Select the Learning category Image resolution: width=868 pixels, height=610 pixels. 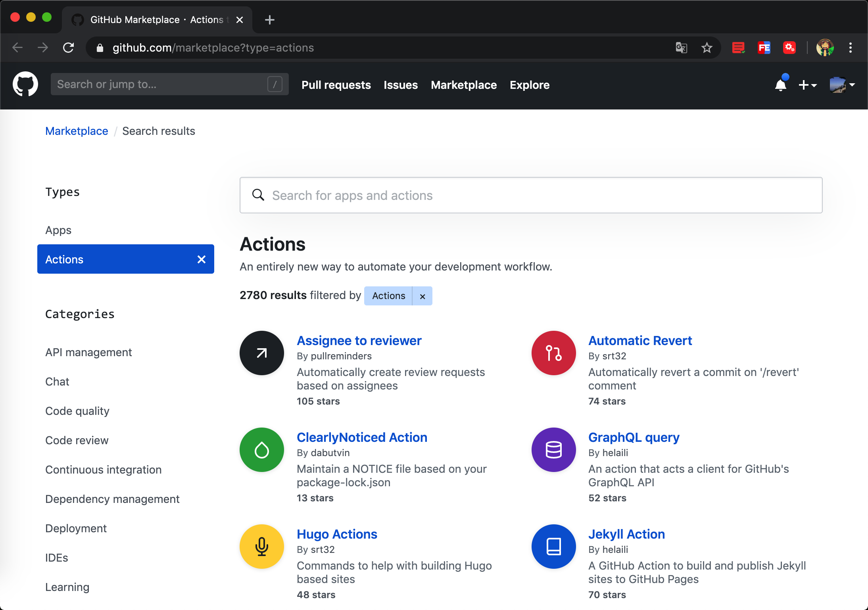coord(67,587)
